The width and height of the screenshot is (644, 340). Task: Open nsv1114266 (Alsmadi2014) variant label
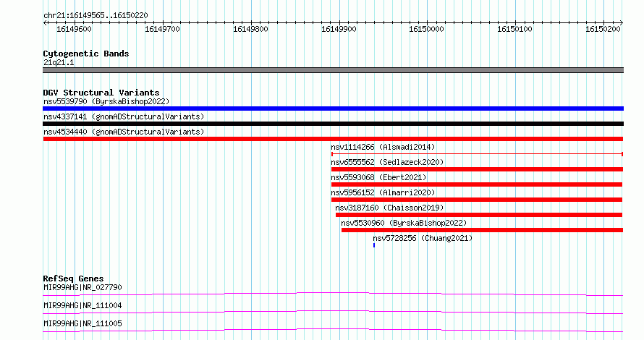point(383,147)
